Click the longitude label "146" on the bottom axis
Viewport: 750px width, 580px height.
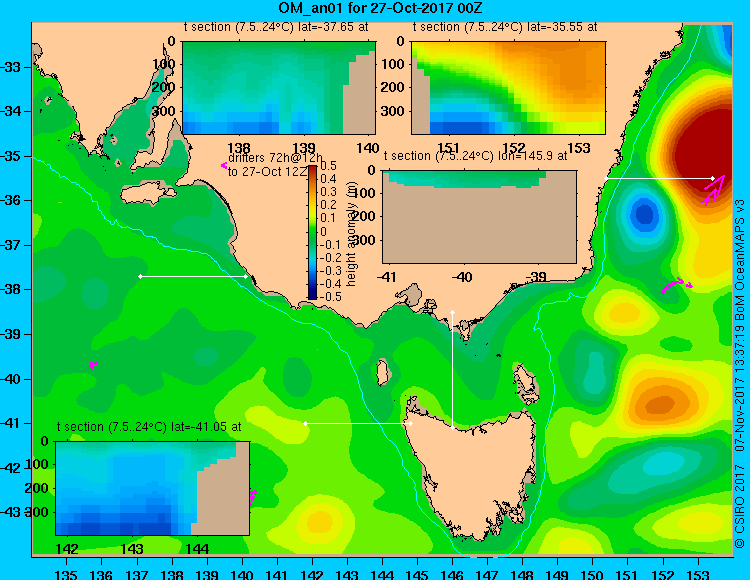coord(452,574)
